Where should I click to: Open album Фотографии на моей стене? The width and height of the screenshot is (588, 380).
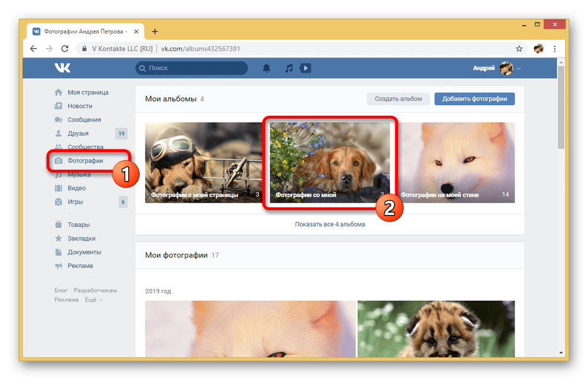456,163
